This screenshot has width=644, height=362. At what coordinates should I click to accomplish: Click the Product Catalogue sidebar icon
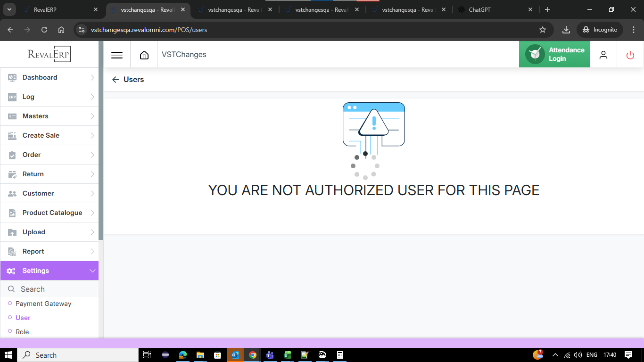pyautogui.click(x=12, y=213)
